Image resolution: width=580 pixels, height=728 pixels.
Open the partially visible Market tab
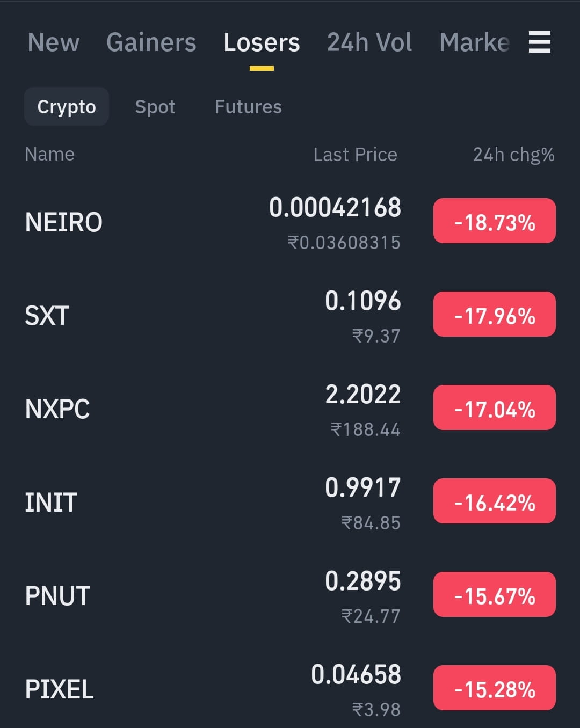(x=474, y=42)
